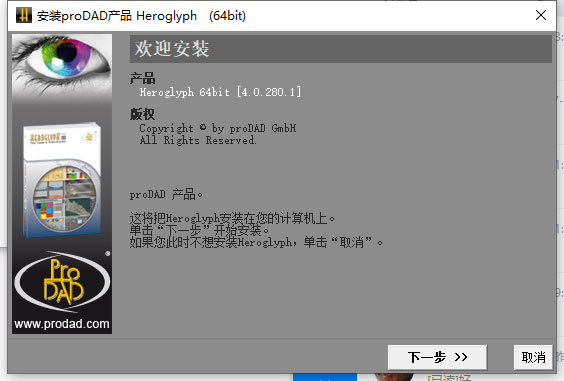564x381 pixels.
Task: Click the 取消 button
Action: coord(533,357)
